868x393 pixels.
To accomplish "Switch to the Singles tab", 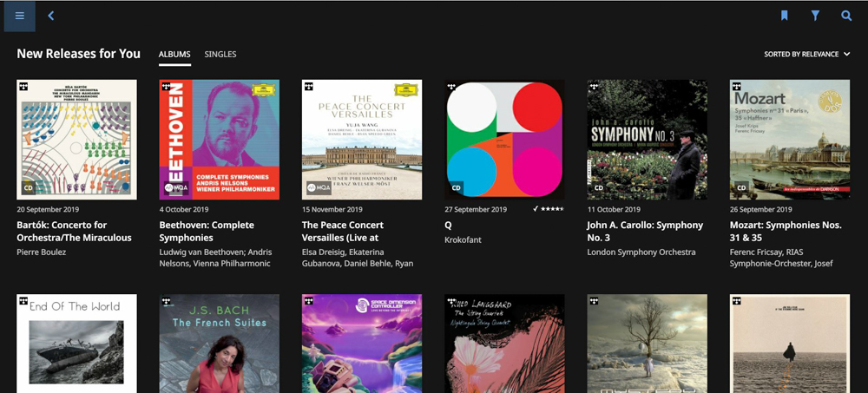I will coord(220,55).
